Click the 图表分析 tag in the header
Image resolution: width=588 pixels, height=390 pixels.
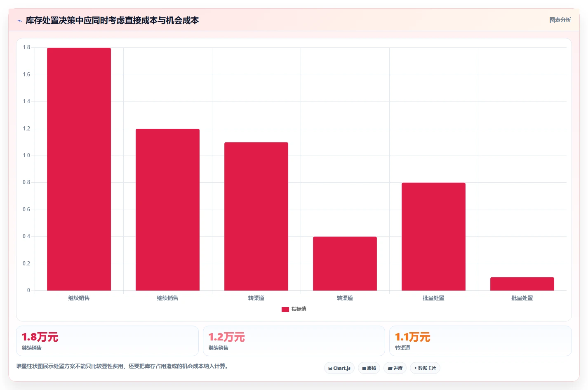(560, 20)
